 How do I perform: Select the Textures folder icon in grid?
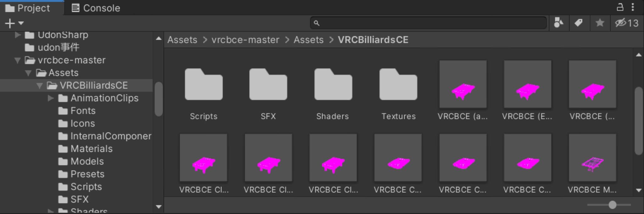click(398, 84)
